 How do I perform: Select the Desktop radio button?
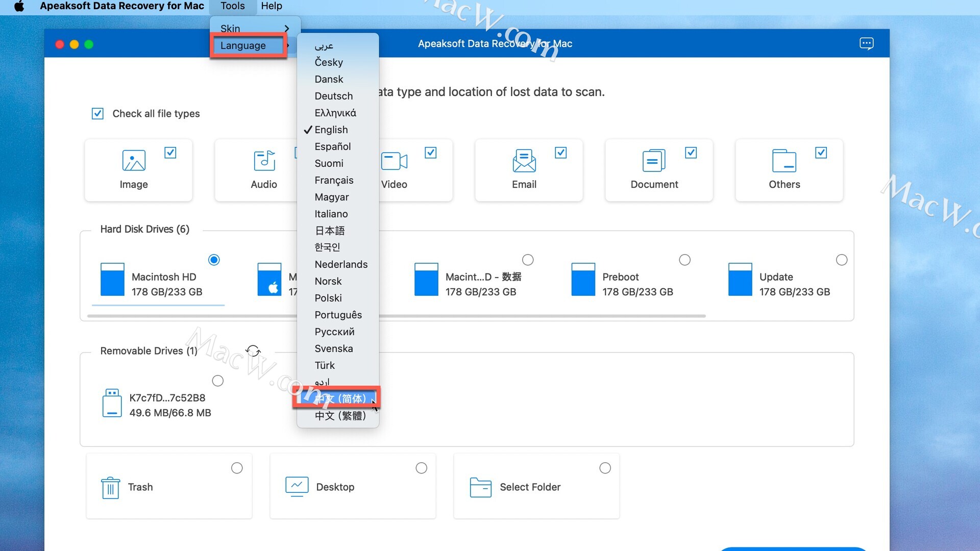point(421,468)
